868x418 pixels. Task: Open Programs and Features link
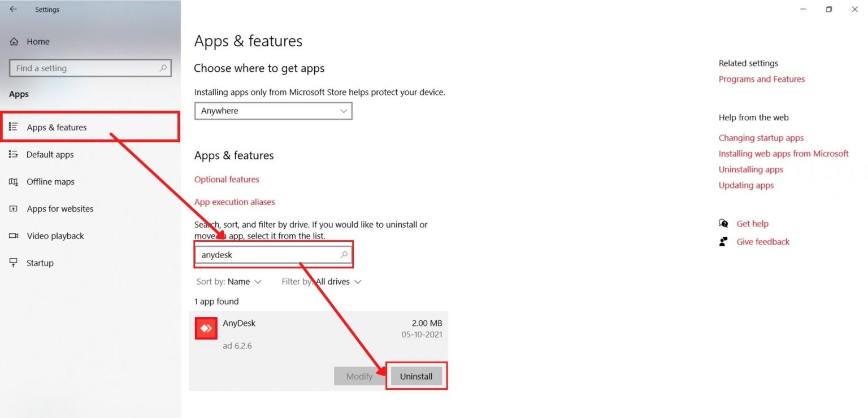click(761, 79)
